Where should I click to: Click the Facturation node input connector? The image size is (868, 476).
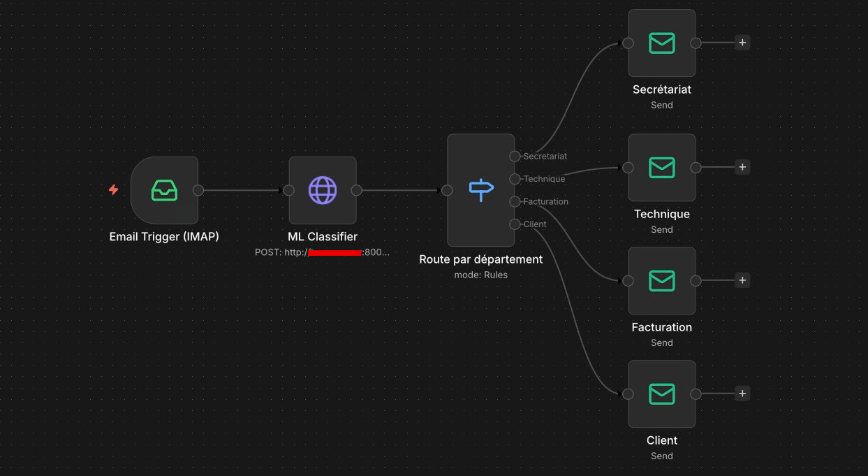pos(628,280)
